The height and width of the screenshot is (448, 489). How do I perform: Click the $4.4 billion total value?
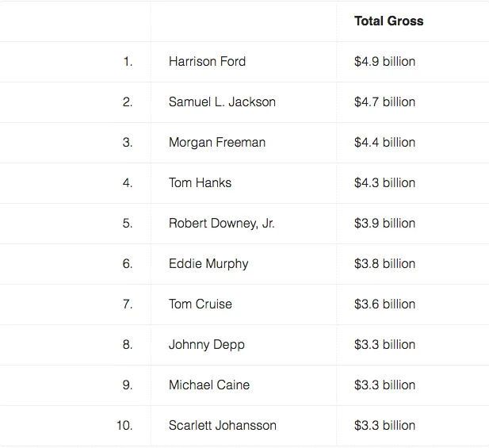pyautogui.click(x=384, y=143)
